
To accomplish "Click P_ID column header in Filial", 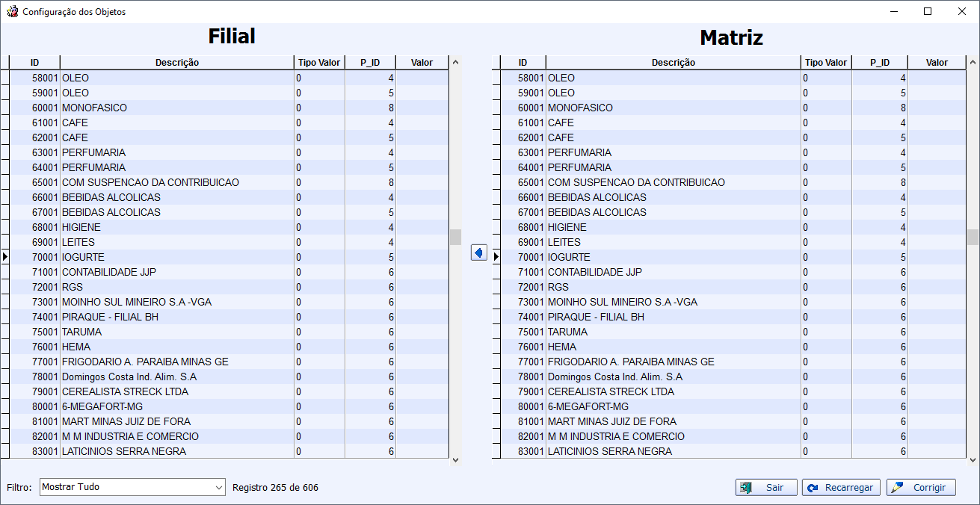I will (370, 63).
